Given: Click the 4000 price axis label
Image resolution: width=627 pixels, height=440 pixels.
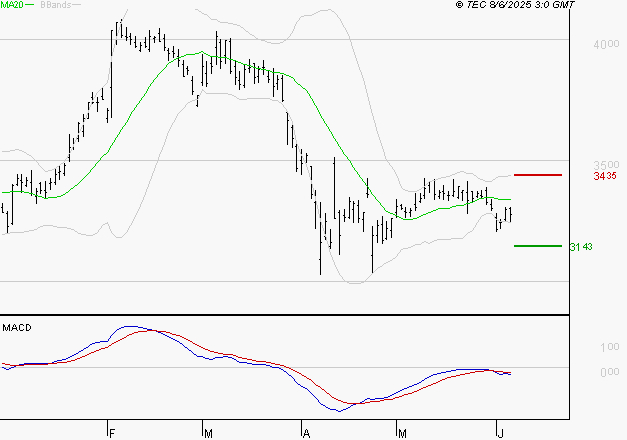Looking at the screenshot, I should [606, 44].
